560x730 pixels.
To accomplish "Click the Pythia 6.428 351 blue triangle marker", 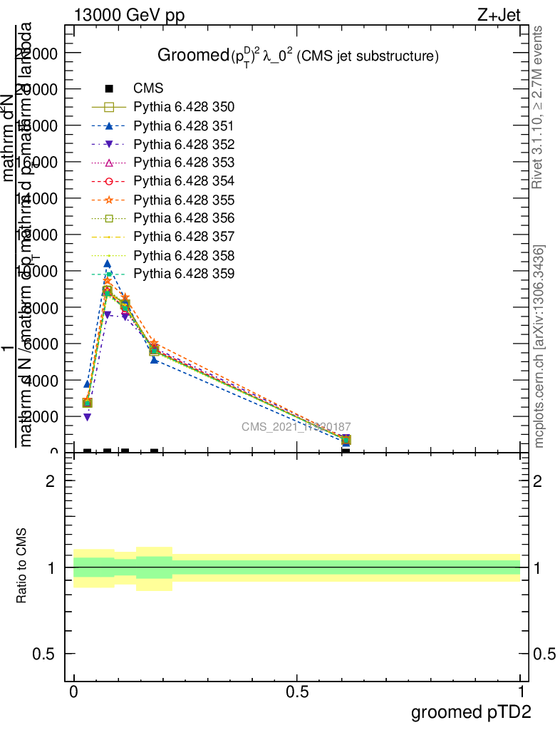I will pyautogui.click(x=109, y=125).
